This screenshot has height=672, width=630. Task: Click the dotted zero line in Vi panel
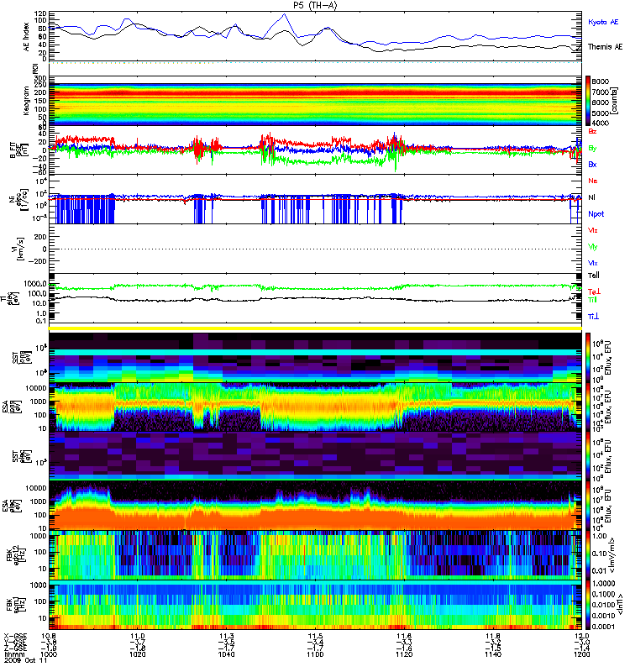click(315, 249)
